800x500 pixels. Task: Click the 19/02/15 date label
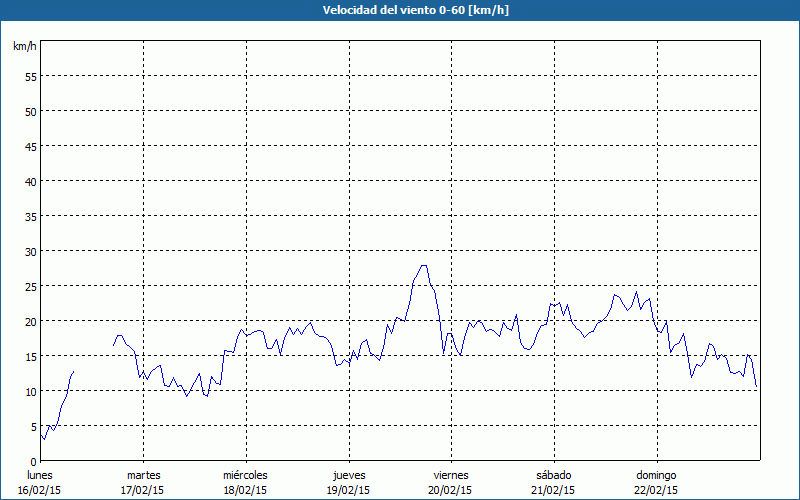pyautogui.click(x=348, y=490)
